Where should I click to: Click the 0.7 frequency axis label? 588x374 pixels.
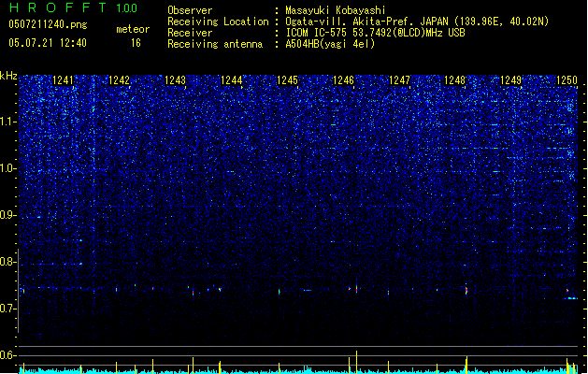click(8, 309)
